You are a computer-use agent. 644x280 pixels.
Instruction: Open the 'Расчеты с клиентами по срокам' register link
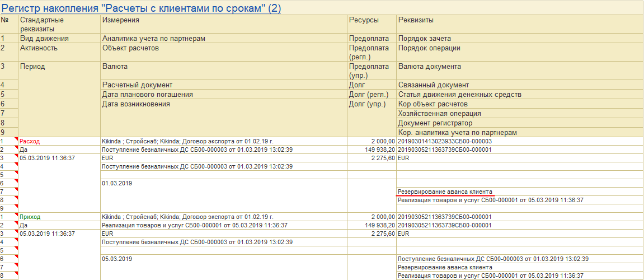tap(141, 8)
